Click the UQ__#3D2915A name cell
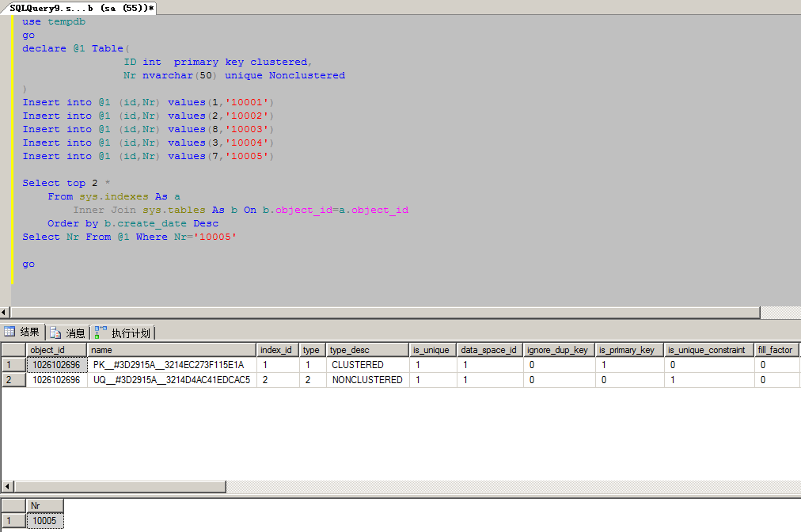Image resolution: width=801 pixels, height=532 pixels. [x=171, y=380]
